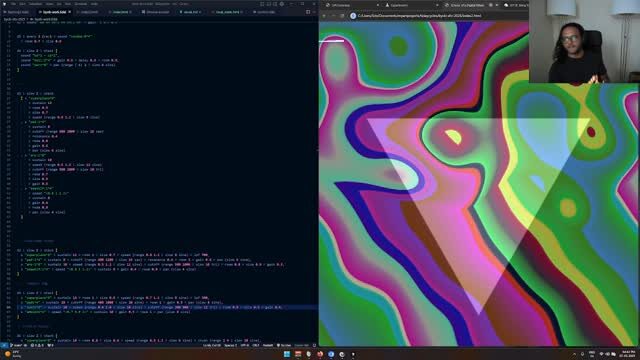Open Firefox from the taskbar
The width and height of the screenshot is (640, 360).
tap(320, 354)
